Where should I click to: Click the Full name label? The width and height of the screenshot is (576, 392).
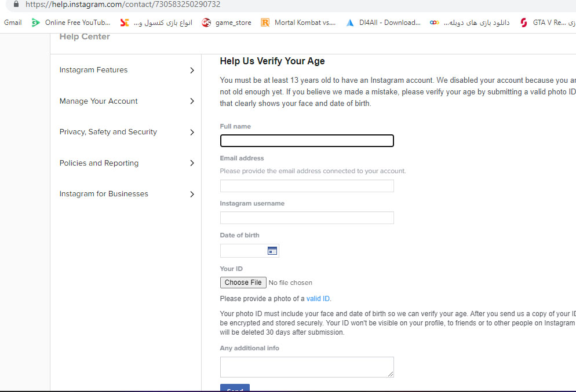235,126
